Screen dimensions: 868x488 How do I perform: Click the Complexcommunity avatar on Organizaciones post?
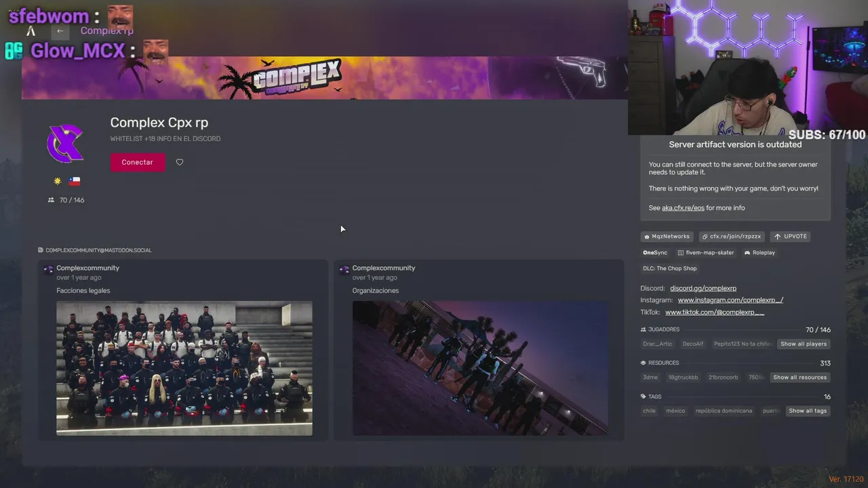[x=344, y=270]
